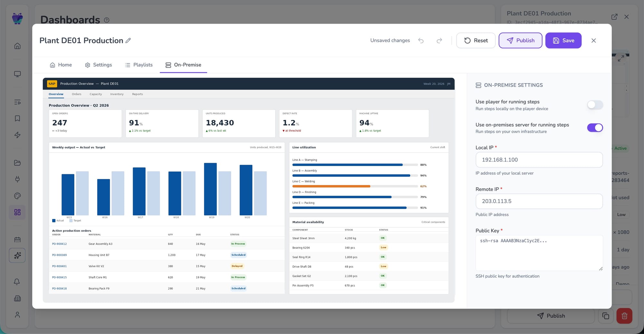
Task: Open the sidebar sparkles AI icon
Action: point(17,255)
